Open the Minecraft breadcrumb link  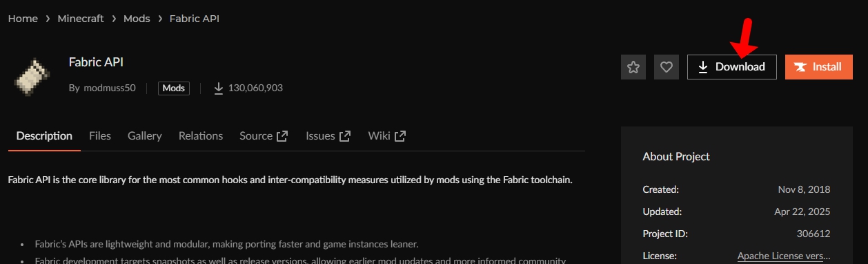(80, 19)
